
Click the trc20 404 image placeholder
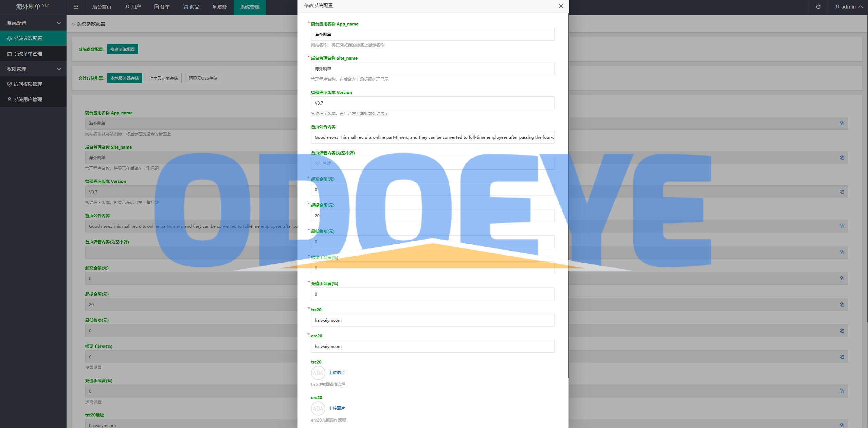318,373
